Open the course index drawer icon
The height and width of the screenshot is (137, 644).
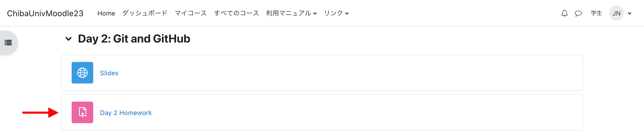click(8, 43)
